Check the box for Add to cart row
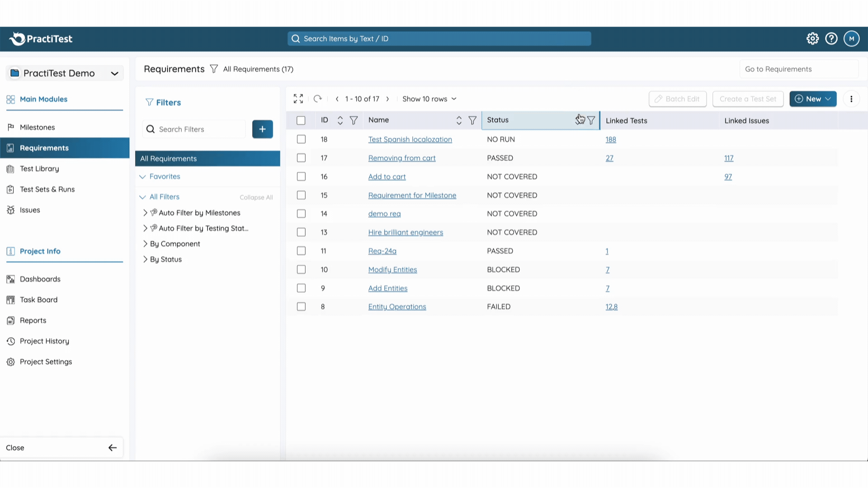Viewport: 868px width, 488px height. [x=301, y=177]
